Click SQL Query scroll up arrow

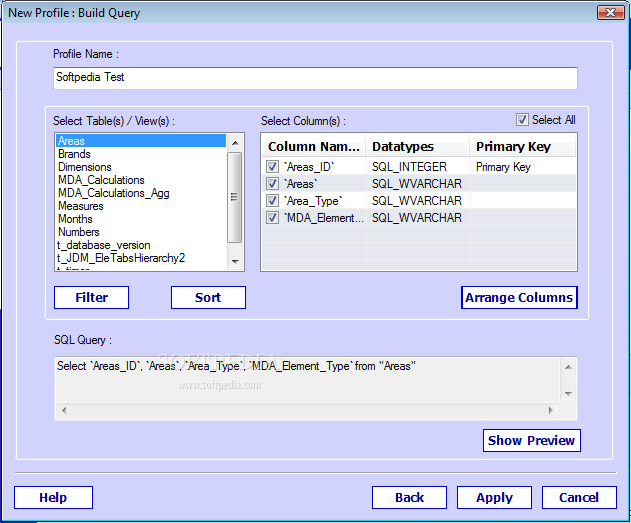[568, 367]
